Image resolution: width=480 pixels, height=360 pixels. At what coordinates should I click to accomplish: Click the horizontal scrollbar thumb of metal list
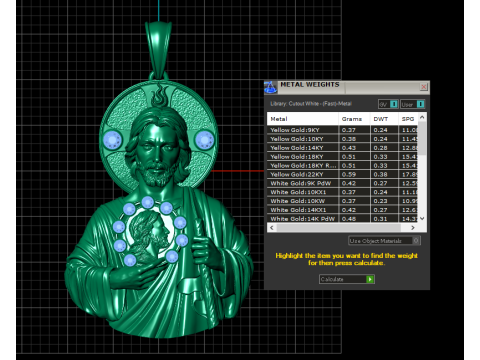pyautogui.click(x=339, y=228)
